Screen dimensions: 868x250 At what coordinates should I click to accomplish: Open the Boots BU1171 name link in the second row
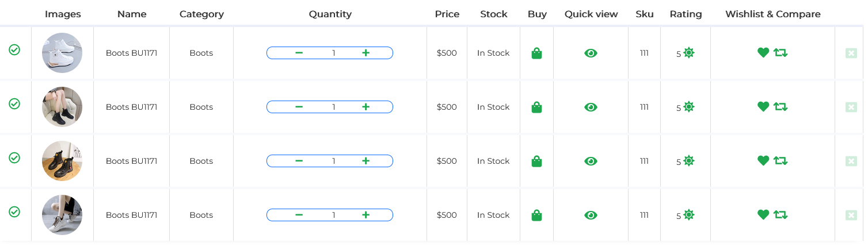[x=131, y=107]
